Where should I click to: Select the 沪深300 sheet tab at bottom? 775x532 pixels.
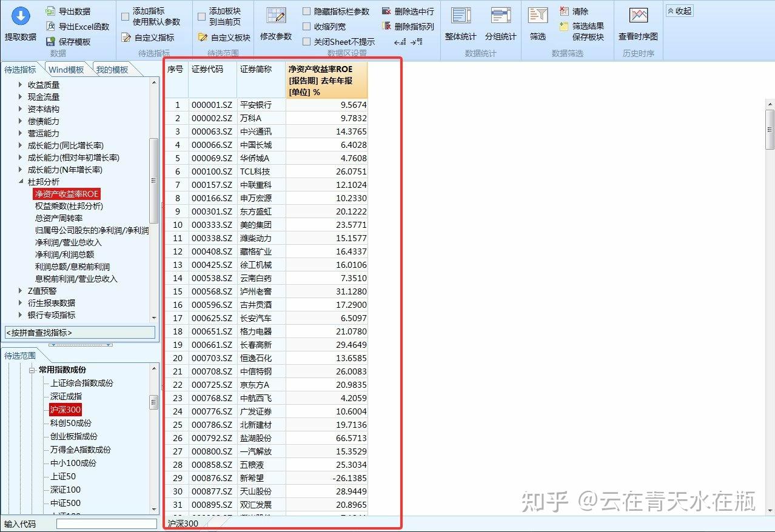click(x=183, y=524)
